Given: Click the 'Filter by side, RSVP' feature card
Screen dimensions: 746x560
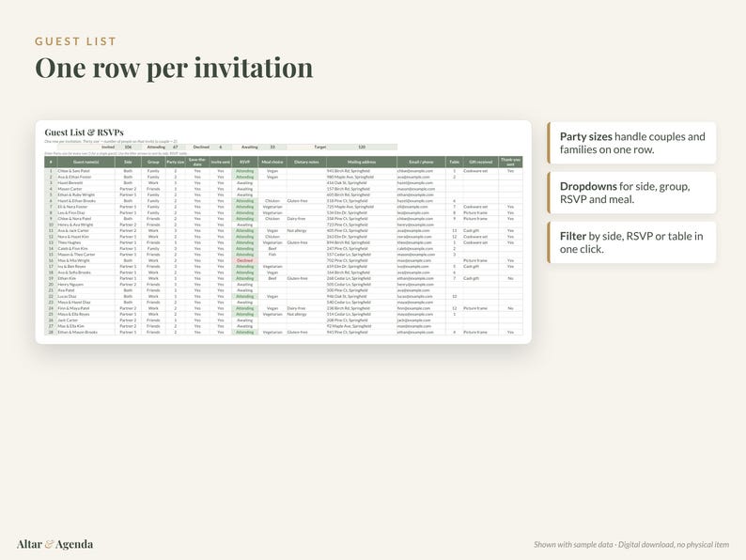Looking at the screenshot, I should [631, 242].
